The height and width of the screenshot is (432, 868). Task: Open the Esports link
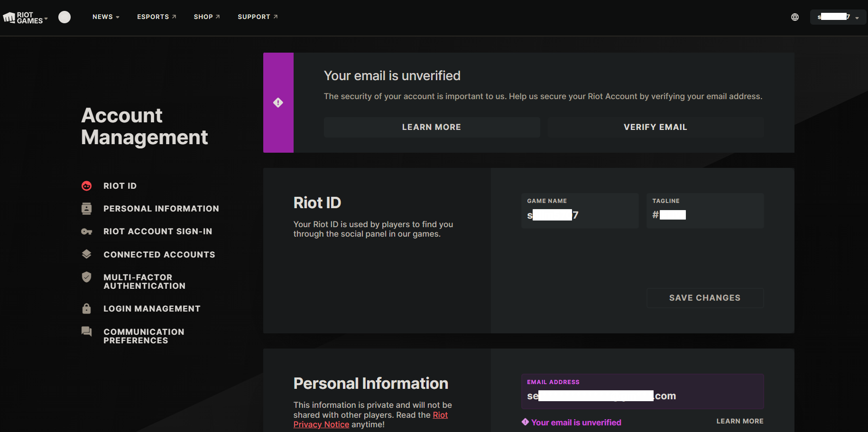pyautogui.click(x=157, y=17)
